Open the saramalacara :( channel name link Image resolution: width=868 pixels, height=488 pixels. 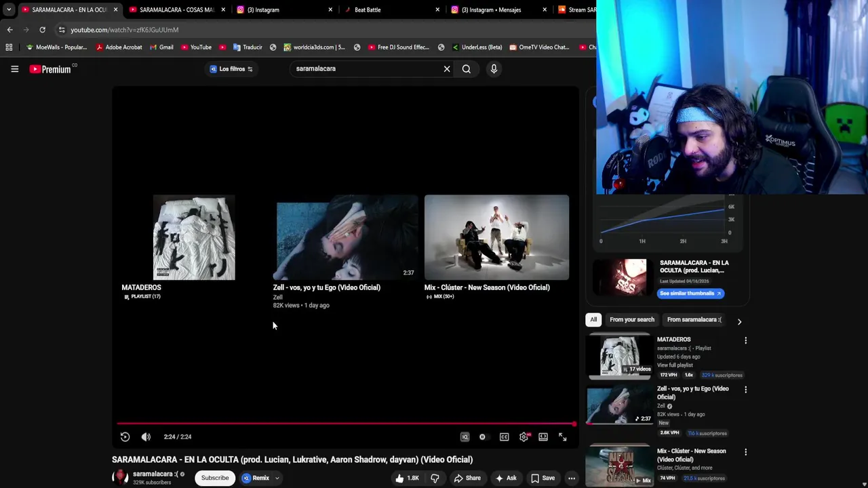155,474
